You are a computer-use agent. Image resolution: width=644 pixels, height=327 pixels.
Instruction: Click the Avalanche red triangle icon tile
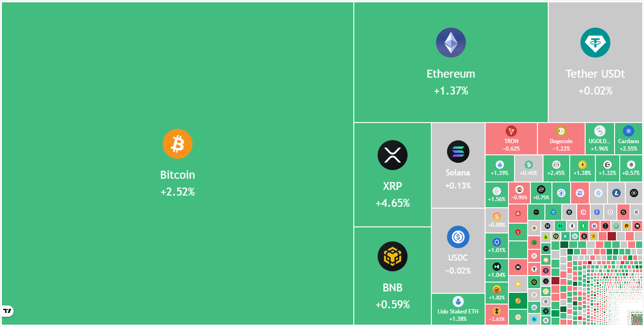[518, 214]
